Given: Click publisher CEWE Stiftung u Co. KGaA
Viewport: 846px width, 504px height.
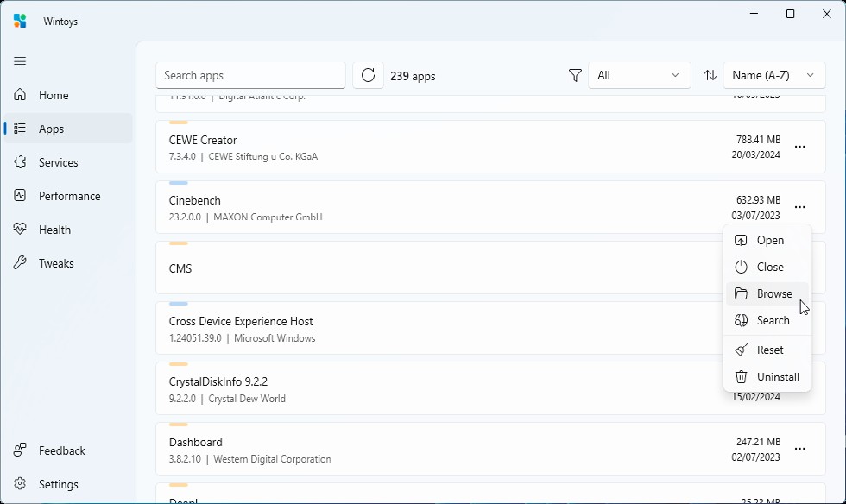Looking at the screenshot, I should click(262, 156).
